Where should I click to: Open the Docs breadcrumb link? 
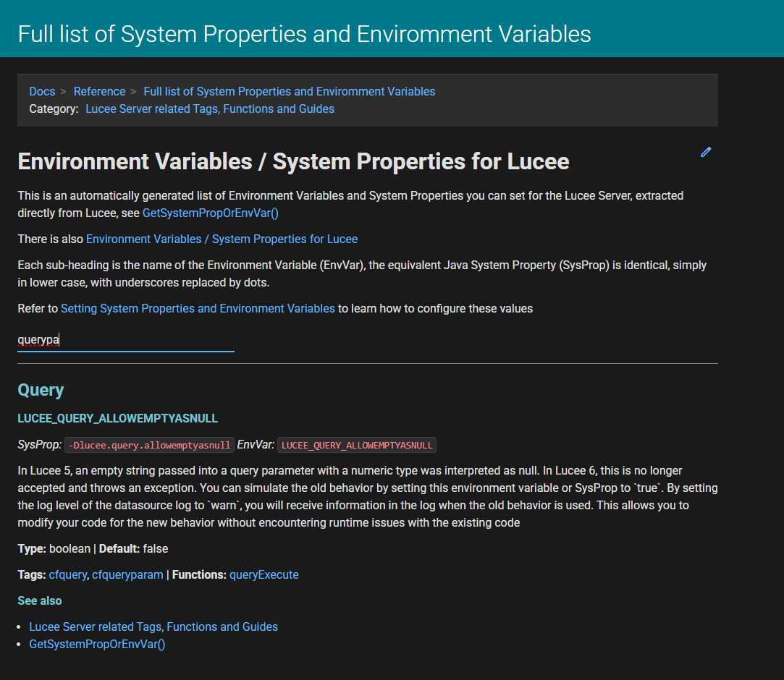coord(42,91)
